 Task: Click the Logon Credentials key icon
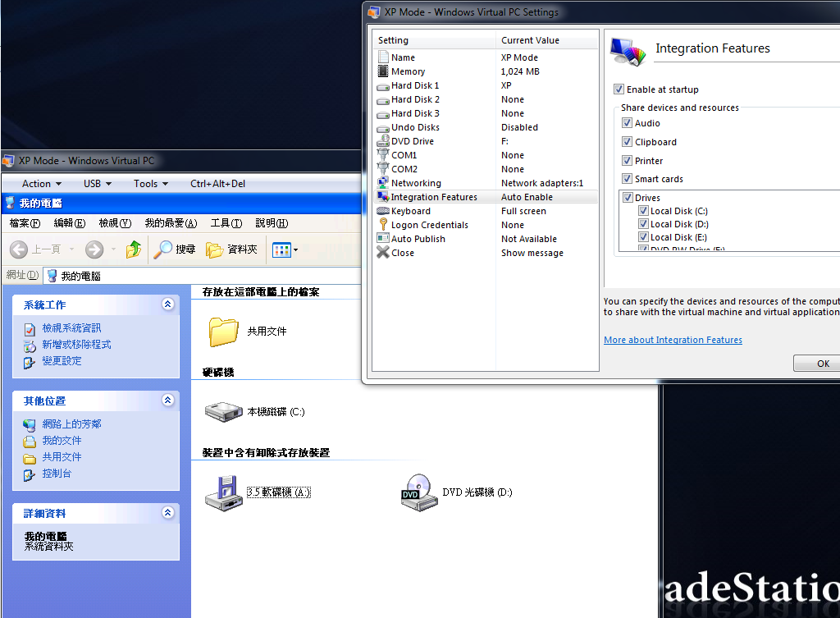(383, 224)
